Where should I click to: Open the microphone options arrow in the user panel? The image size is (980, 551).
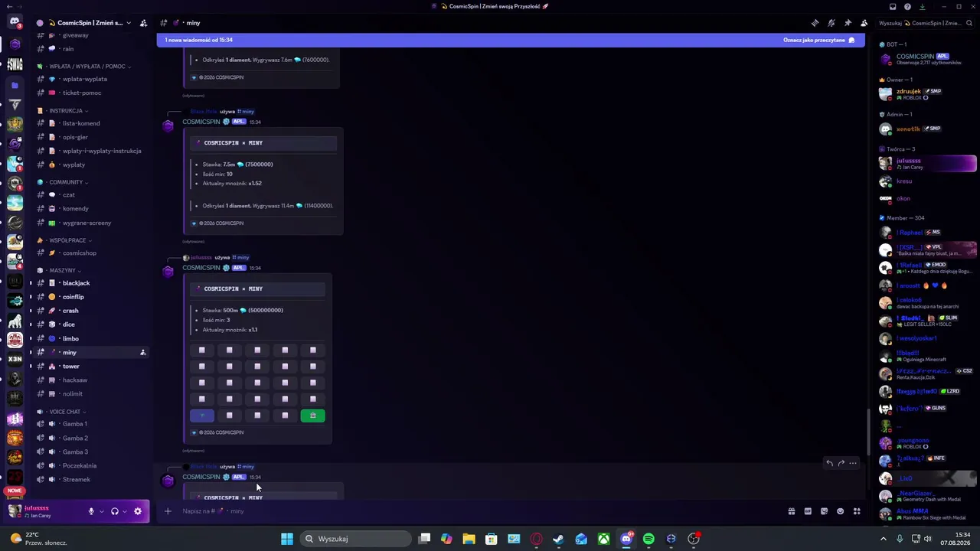[101, 511]
